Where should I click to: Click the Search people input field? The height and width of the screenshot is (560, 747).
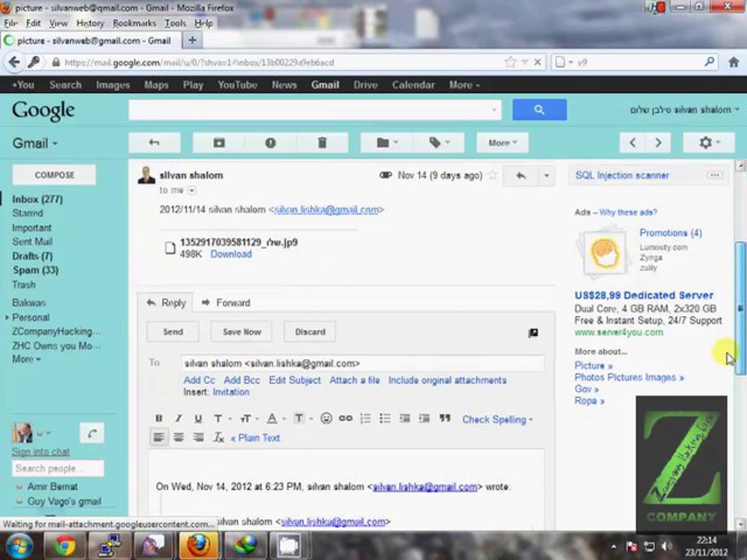coord(58,469)
